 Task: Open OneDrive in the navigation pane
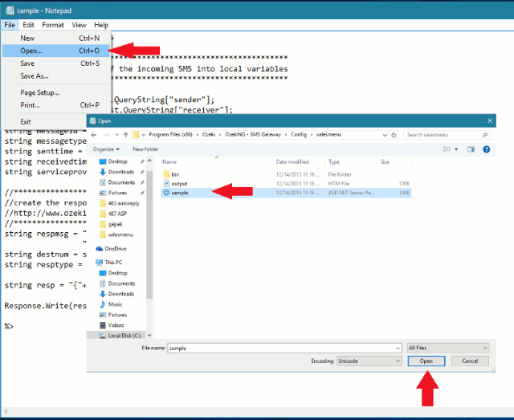tap(116, 249)
